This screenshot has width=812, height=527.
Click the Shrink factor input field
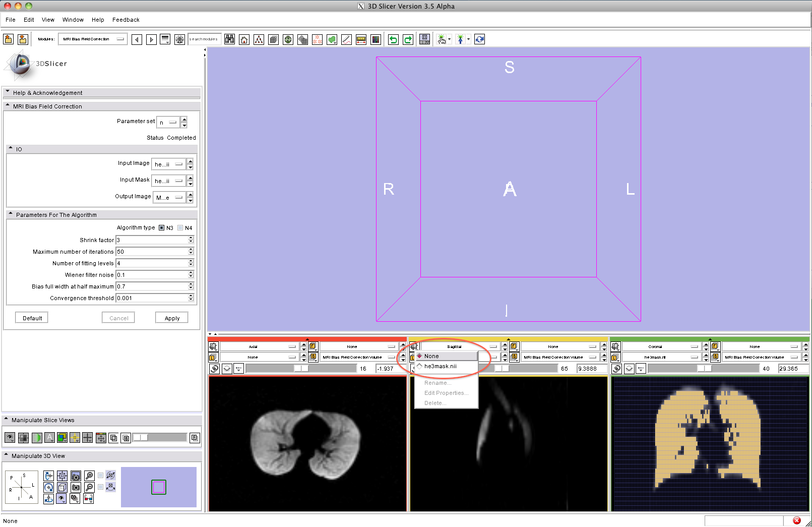click(x=152, y=240)
